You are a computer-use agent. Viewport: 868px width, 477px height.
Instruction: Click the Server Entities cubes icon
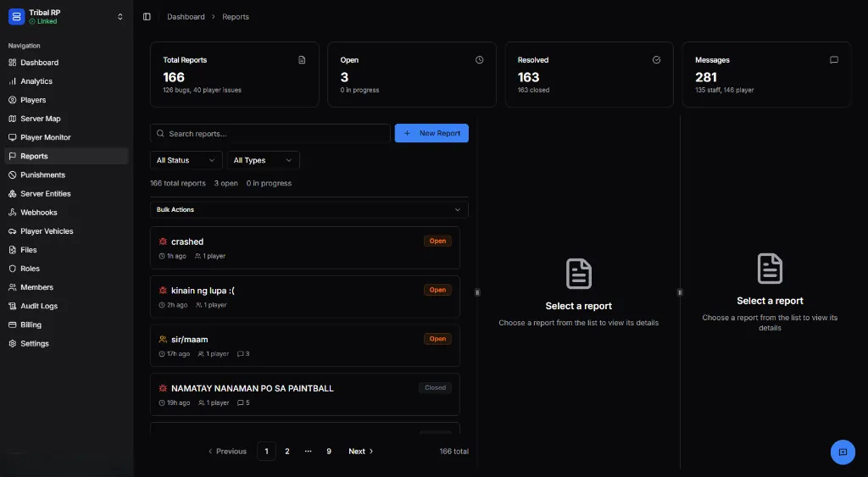point(12,194)
